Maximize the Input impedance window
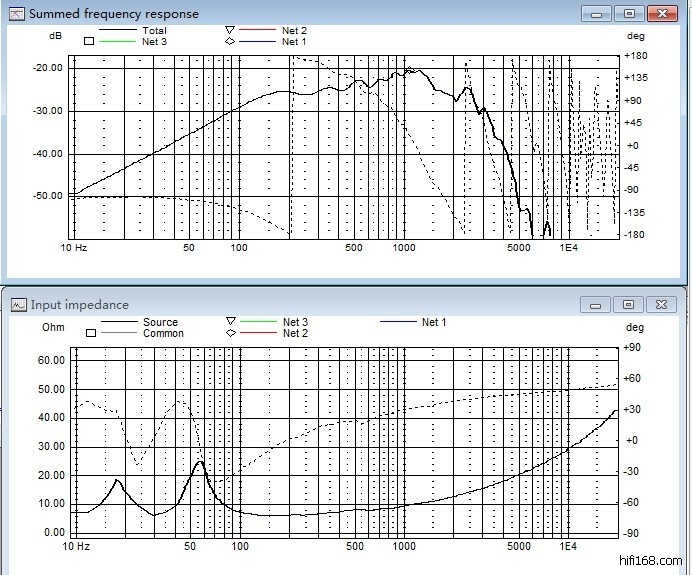692x575 pixels. point(628,304)
